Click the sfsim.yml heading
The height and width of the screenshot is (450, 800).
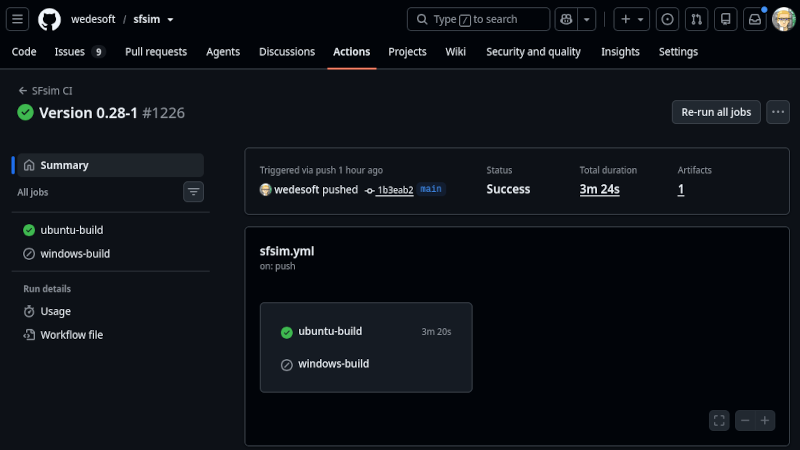[x=287, y=251]
